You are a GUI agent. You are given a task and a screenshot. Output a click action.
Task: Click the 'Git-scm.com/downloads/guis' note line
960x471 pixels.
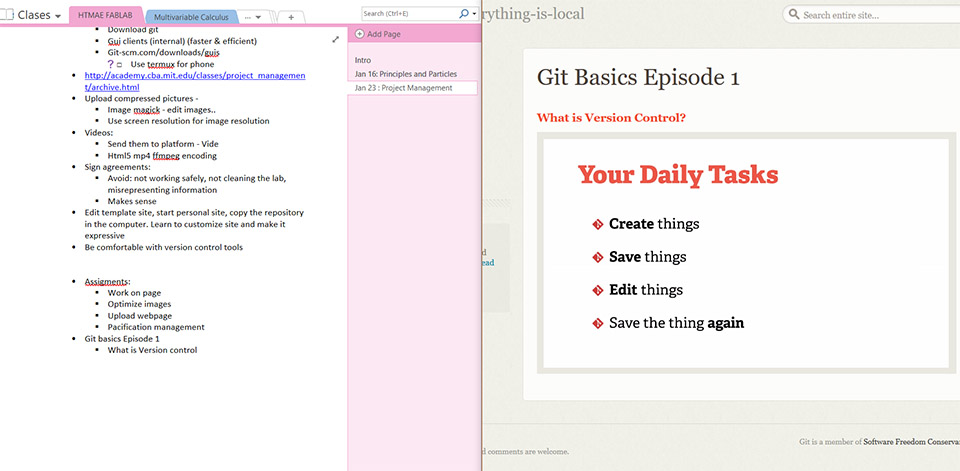163,53
